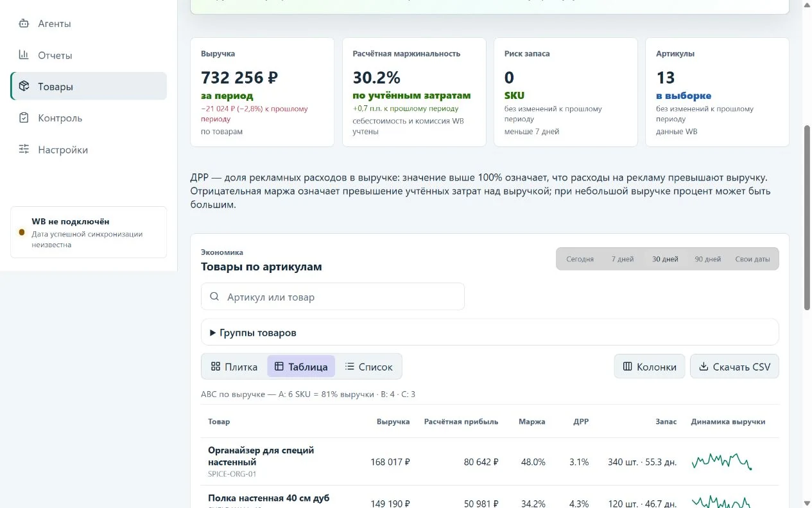Click the Товары box icon
This screenshot has height=508, width=812.
click(x=24, y=86)
